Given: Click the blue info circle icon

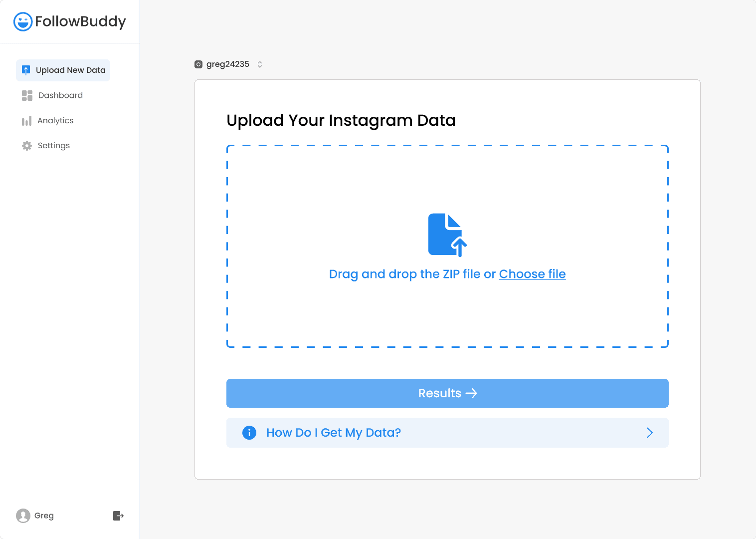Looking at the screenshot, I should click(249, 433).
